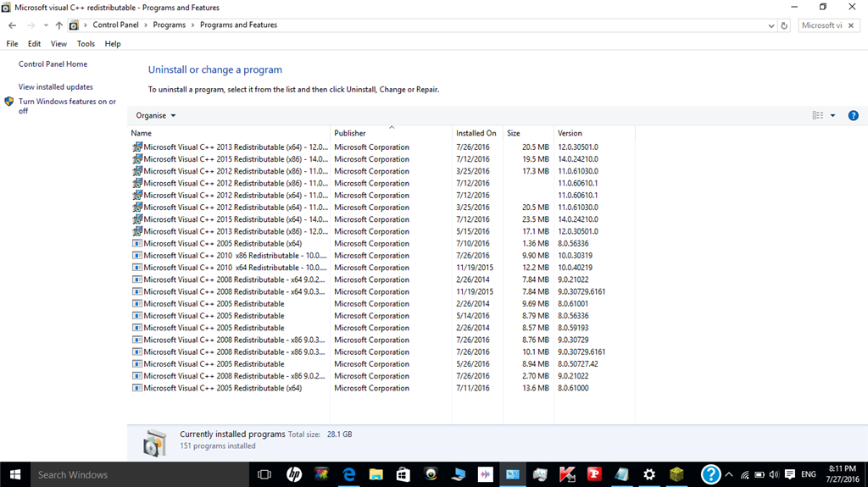
Task: Open the Tools menu
Action: 86,44
